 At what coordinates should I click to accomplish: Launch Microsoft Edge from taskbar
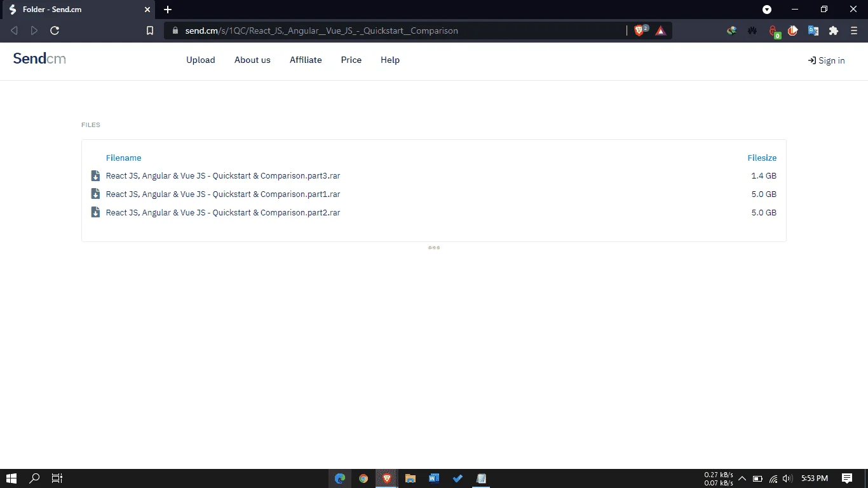[x=340, y=478]
